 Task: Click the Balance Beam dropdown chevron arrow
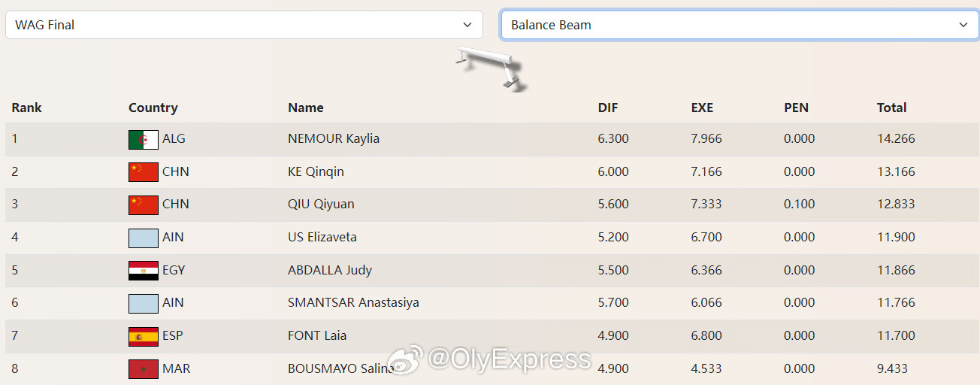tap(963, 25)
